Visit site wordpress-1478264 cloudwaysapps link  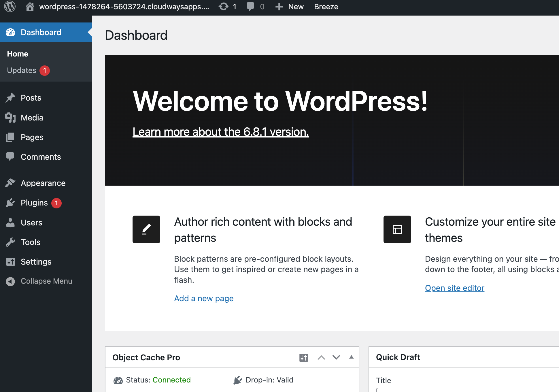pos(124,7)
